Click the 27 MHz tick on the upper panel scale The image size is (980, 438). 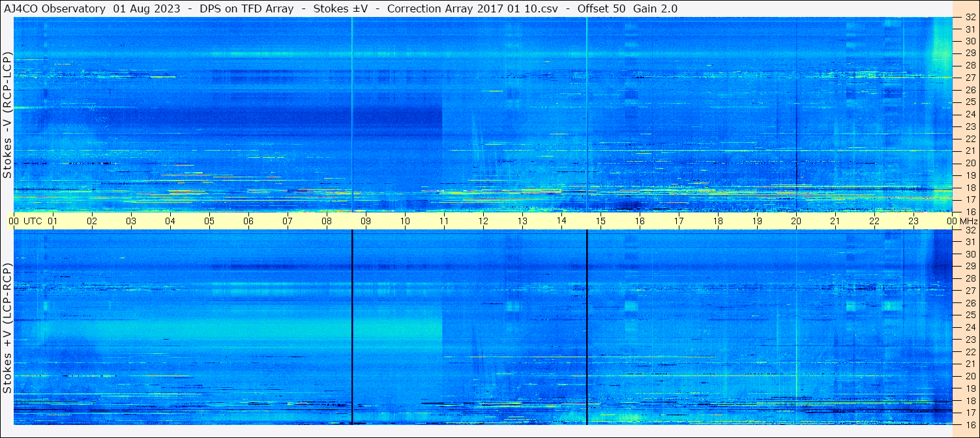[970, 78]
